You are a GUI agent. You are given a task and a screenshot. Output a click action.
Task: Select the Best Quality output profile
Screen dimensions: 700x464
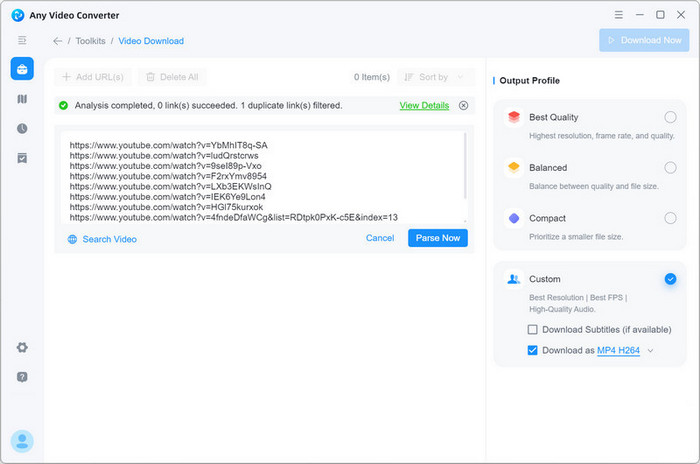point(670,117)
